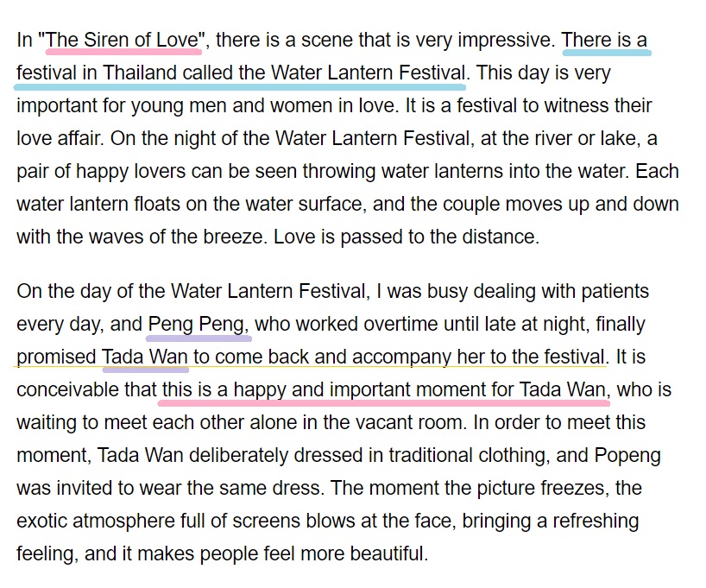The image size is (706, 588).
Task: Click the word "patients" in second paragraph
Action: click(x=615, y=292)
